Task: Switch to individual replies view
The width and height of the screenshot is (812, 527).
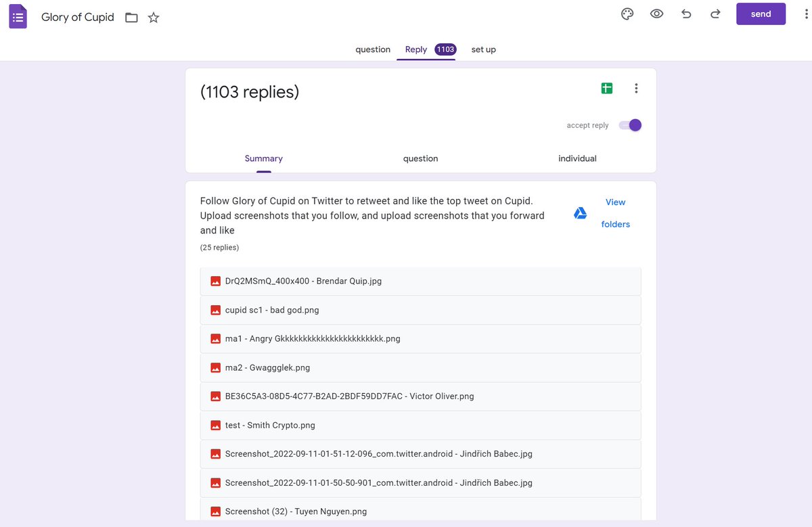Action: tap(577, 158)
